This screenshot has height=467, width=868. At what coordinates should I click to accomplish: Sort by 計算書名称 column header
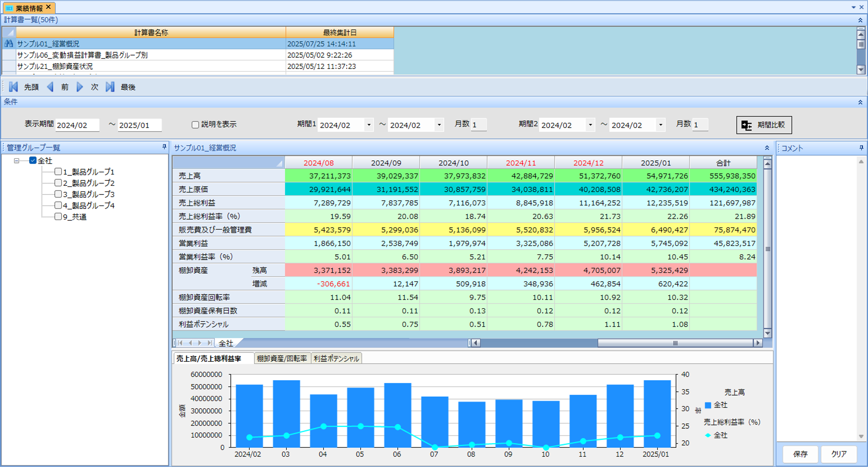[x=151, y=32]
